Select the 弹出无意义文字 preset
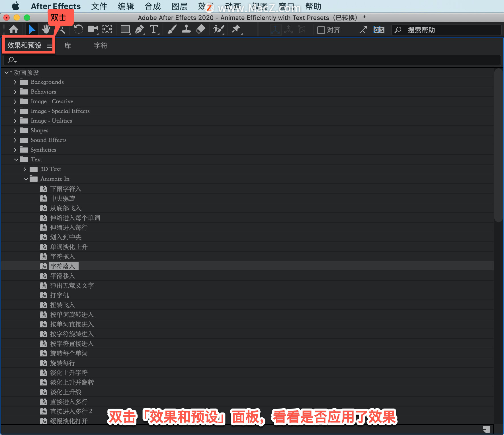The height and width of the screenshot is (435, 504). pyautogui.click(x=72, y=286)
